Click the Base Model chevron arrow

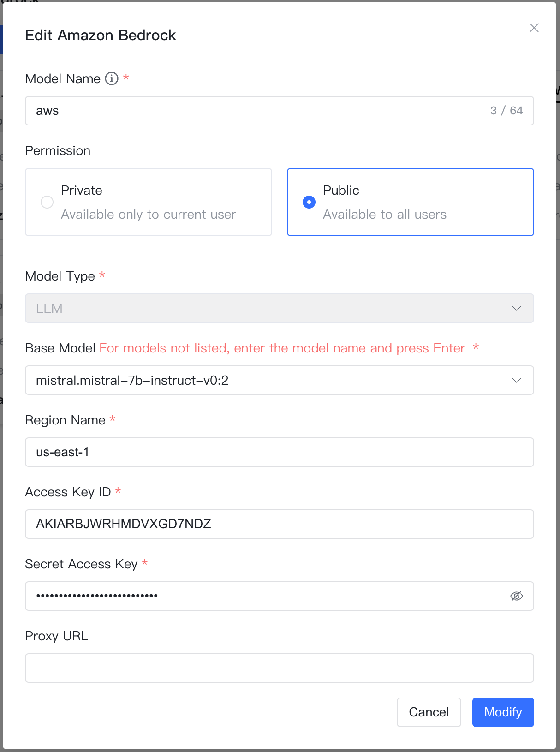click(517, 380)
